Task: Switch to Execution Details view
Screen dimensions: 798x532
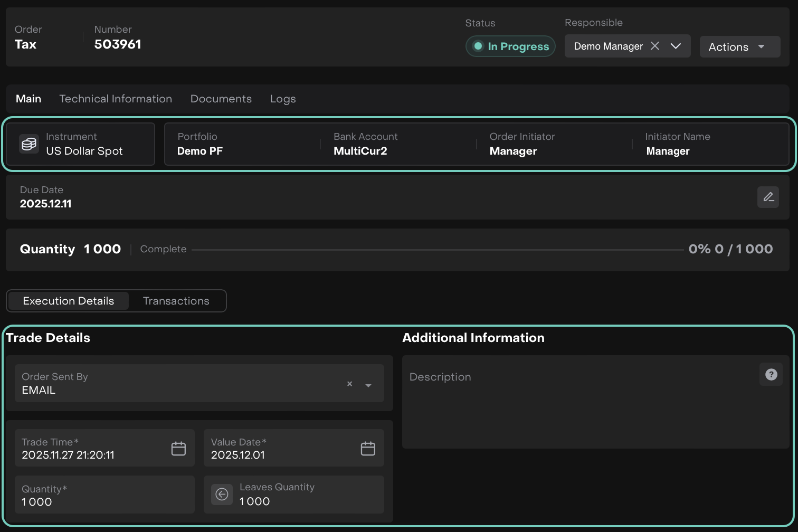Action: coord(69,301)
